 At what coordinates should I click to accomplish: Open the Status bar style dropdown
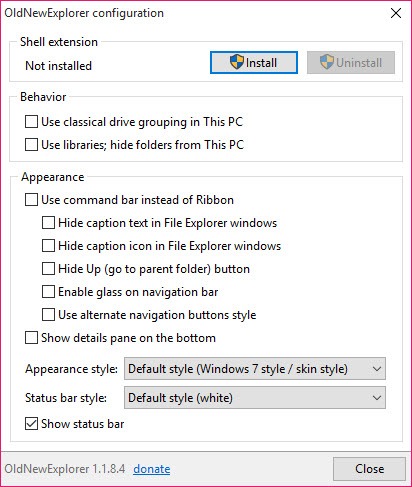pyautogui.click(x=255, y=398)
